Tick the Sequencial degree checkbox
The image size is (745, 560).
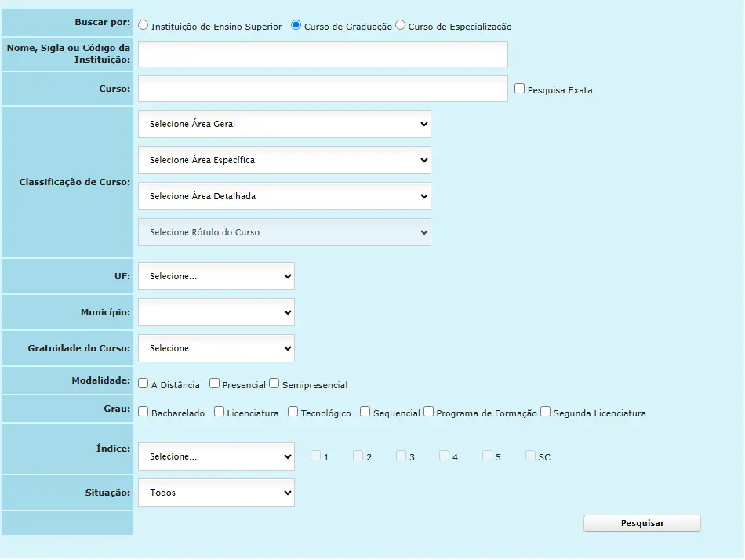[365, 412]
